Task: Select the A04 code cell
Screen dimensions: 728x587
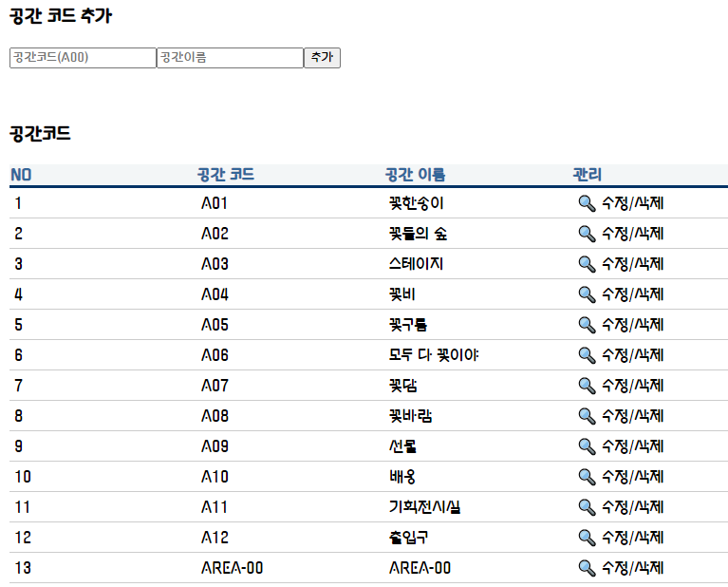Action: (215, 294)
